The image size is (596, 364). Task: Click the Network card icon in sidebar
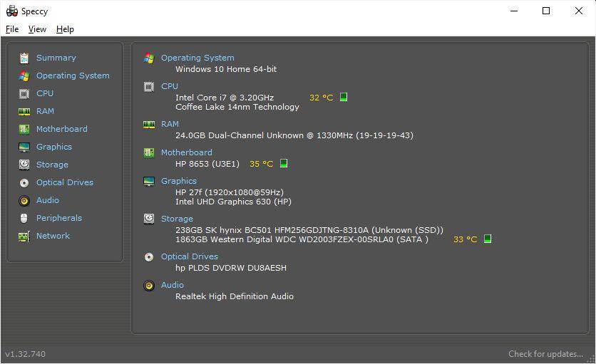pos(24,236)
